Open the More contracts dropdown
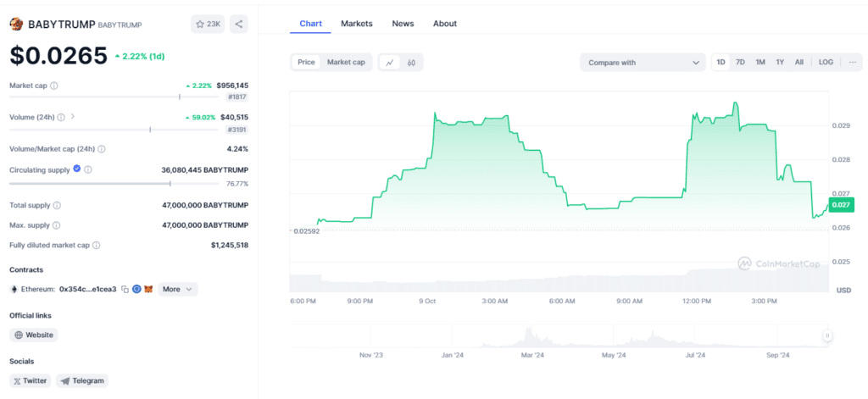Image resolution: width=868 pixels, height=399 pixels. [x=178, y=289]
